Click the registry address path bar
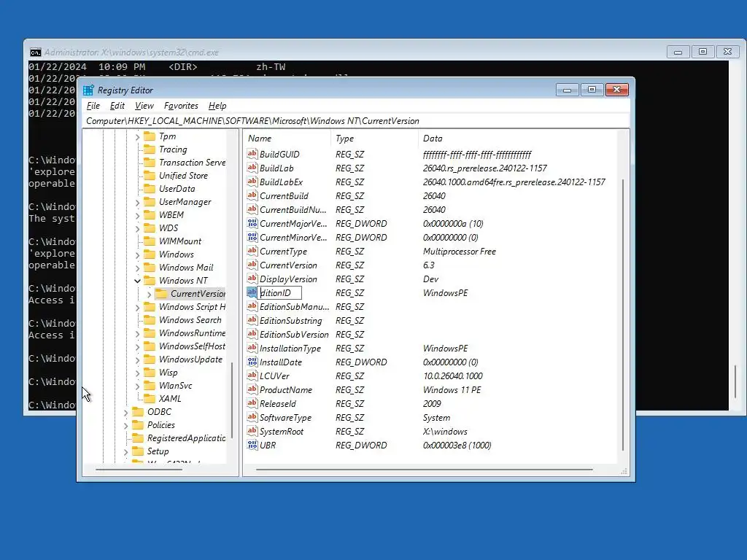The width and height of the screenshot is (747, 560). click(356, 121)
